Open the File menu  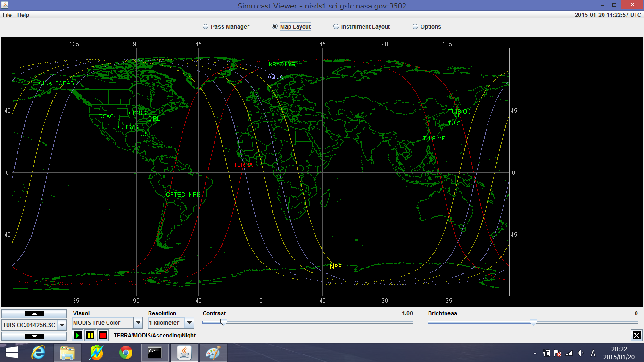pyautogui.click(x=7, y=15)
